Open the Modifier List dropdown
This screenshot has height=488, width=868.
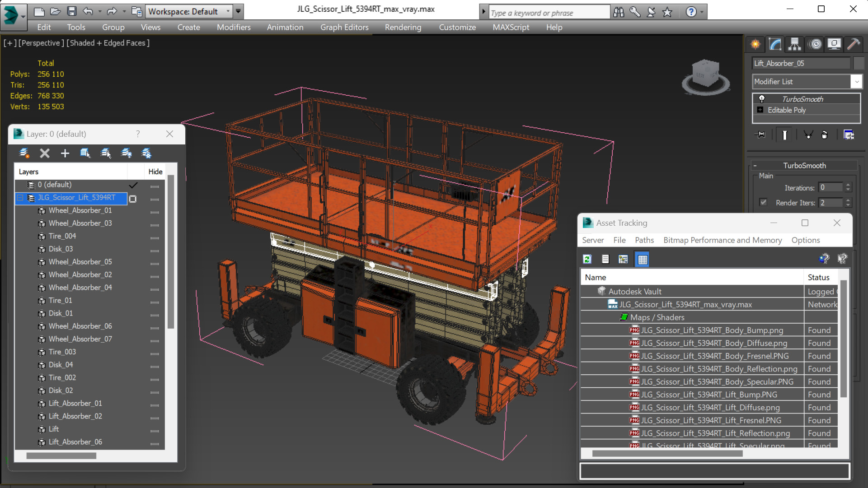[x=856, y=82]
